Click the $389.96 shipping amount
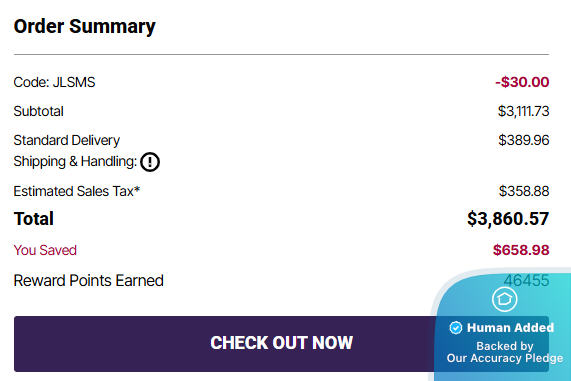 (x=524, y=140)
